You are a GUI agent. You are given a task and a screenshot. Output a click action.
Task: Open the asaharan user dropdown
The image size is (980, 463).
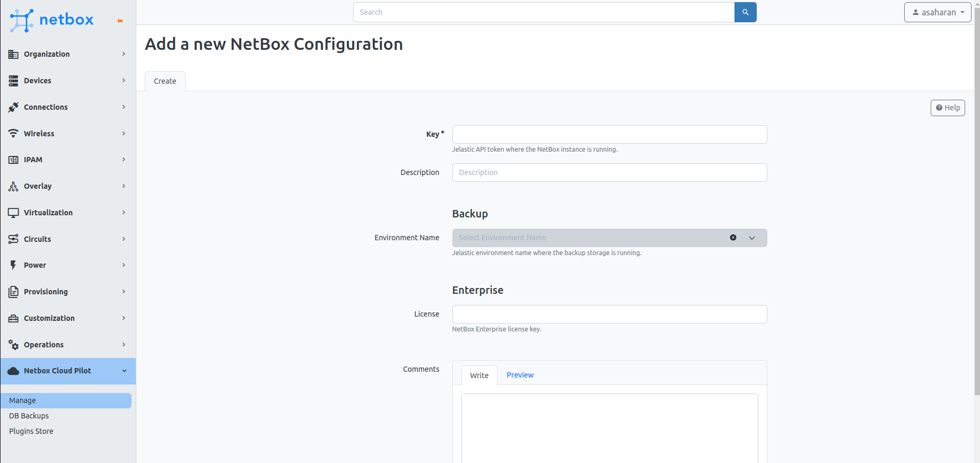pos(938,12)
